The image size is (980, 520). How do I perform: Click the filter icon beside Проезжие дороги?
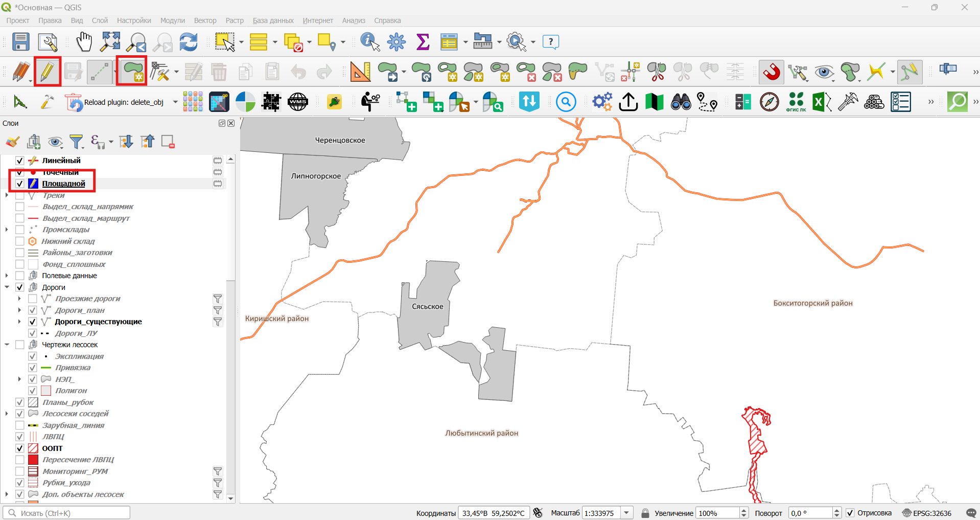(218, 299)
